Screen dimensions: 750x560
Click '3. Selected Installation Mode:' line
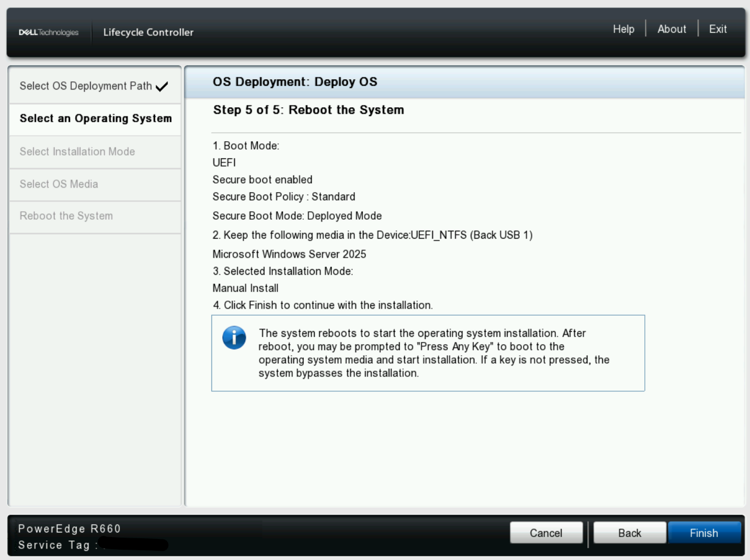coord(283,271)
